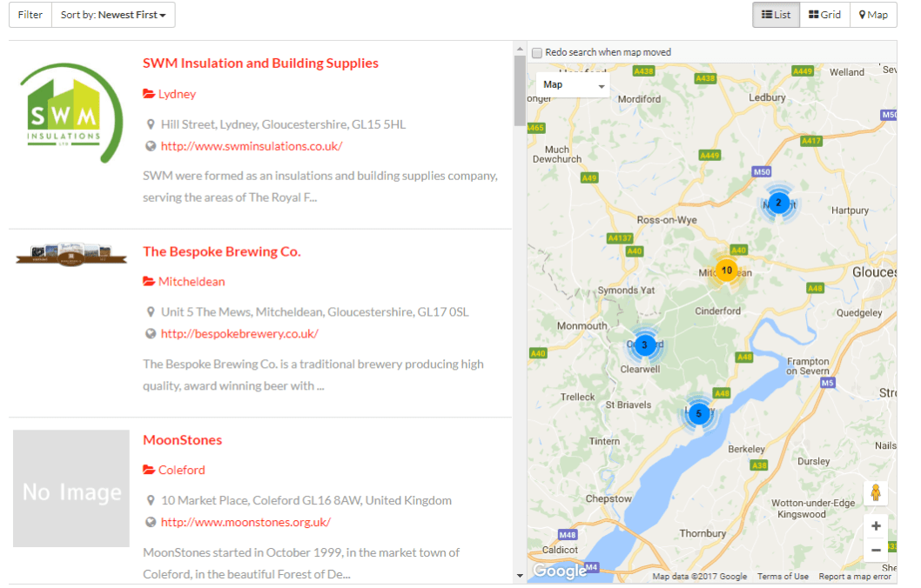
Task: Click the Bespoke Brewing banner thumbnail
Action: click(x=71, y=254)
